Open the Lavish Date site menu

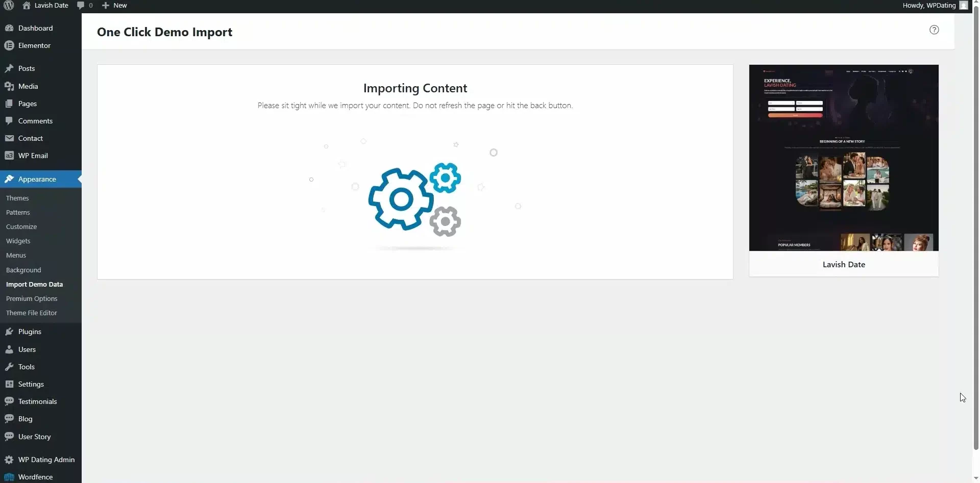click(45, 6)
